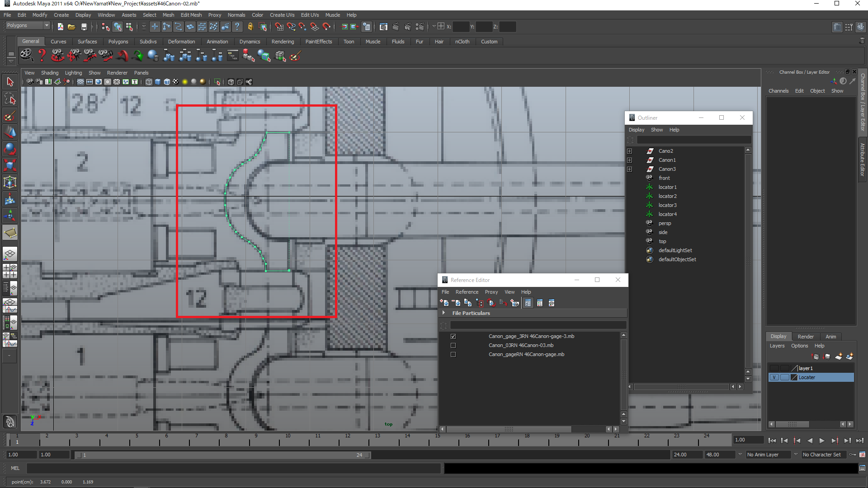The width and height of the screenshot is (868, 488).
Task: Choose the Paint Selection tool
Action: [10, 116]
